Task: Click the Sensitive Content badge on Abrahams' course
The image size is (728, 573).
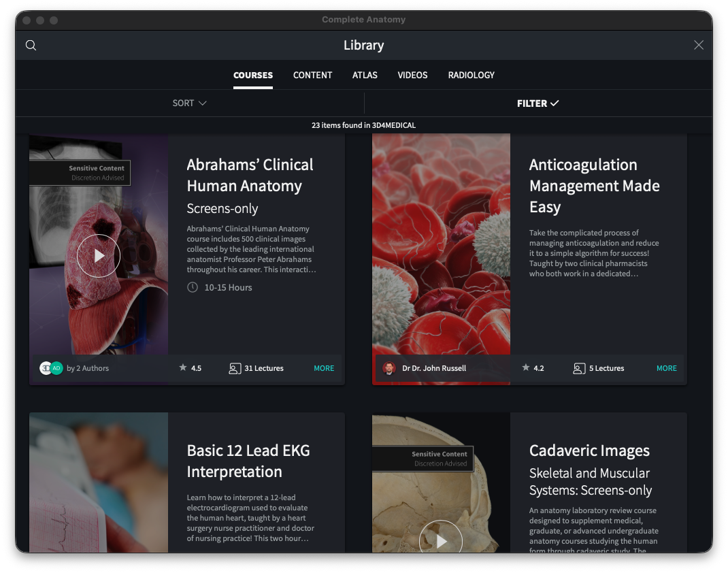Action: (80, 173)
